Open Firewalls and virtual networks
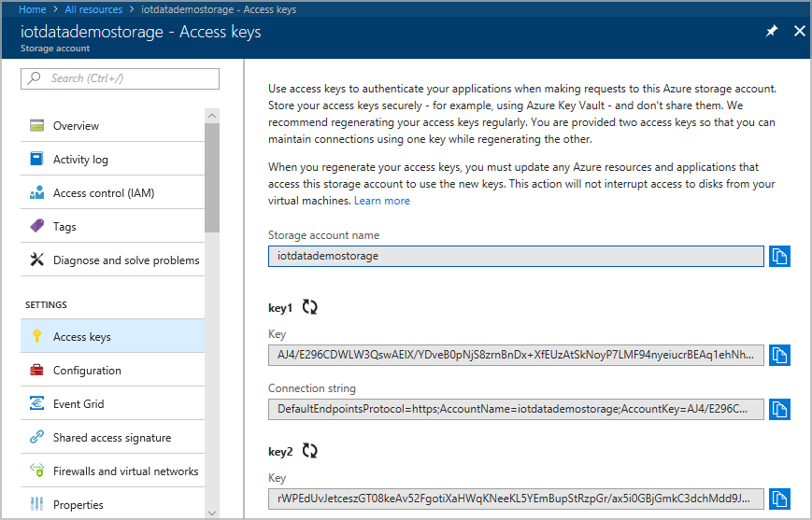This screenshot has height=520, width=812. click(x=125, y=471)
